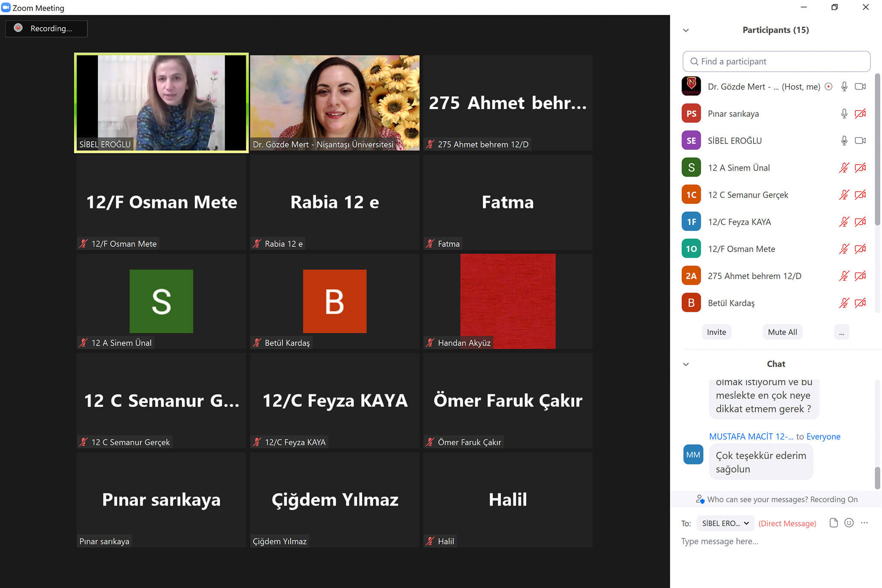Click muted mic icon for 12/C Feyza KAYA

(x=844, y=222)
